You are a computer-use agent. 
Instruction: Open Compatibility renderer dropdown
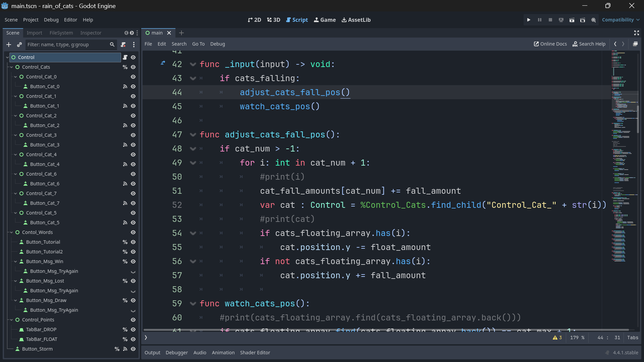tap(621, 20)
